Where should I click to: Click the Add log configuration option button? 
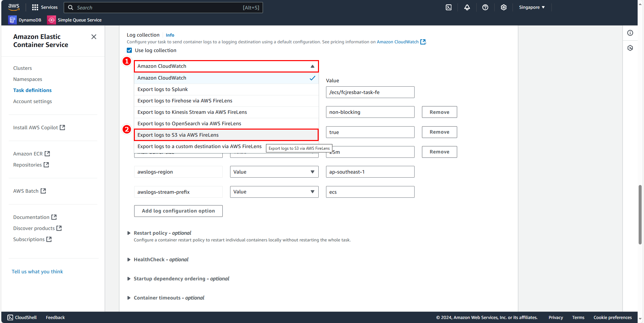tap(178, 211)
